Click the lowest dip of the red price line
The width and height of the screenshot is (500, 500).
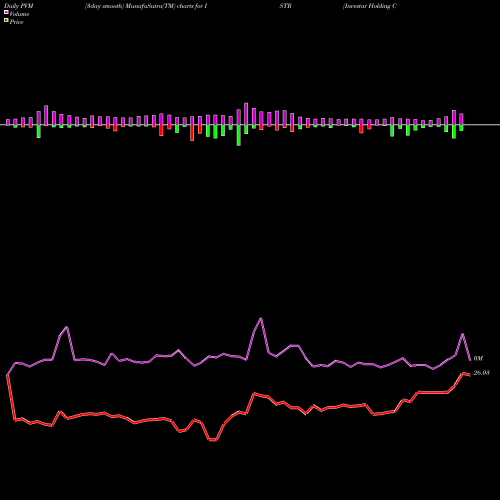[x=213, y=440]
